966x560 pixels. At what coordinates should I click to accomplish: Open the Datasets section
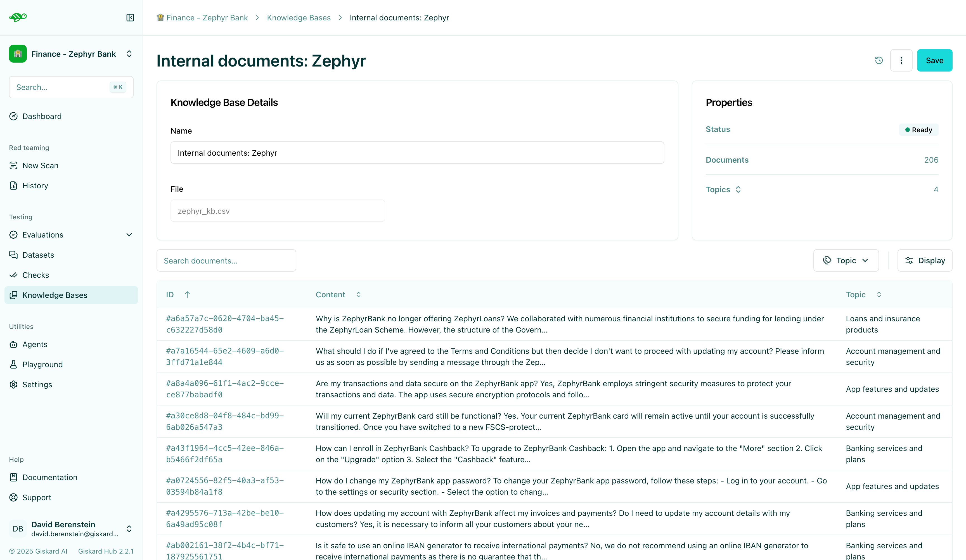38,255
